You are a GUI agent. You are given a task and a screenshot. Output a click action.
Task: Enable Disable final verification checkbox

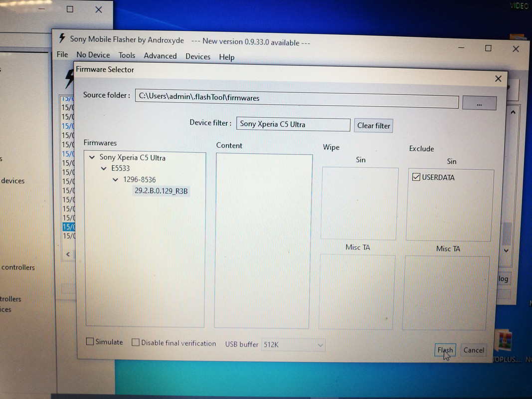coord(136,342)
